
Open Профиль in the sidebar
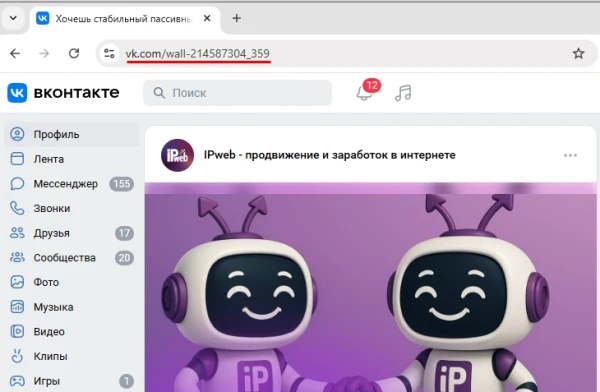click(72, 134)
